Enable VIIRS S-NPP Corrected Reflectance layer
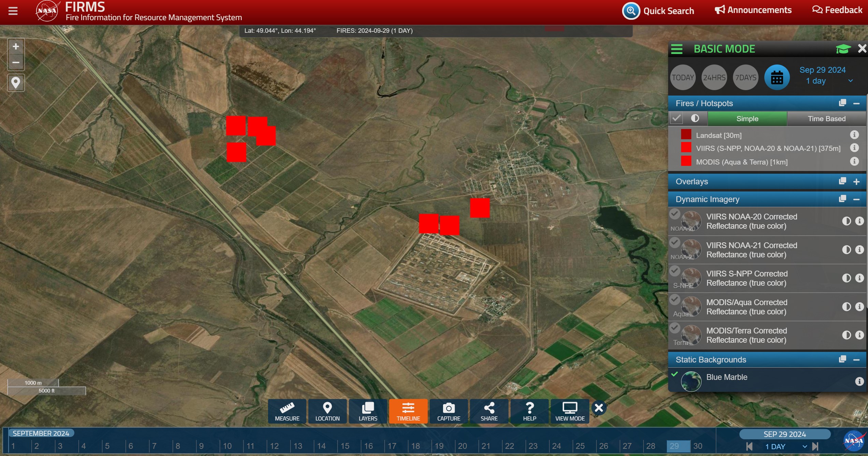The width and height of the screenshot is (868, 456). pyautogui.click(x=675, y=271)
